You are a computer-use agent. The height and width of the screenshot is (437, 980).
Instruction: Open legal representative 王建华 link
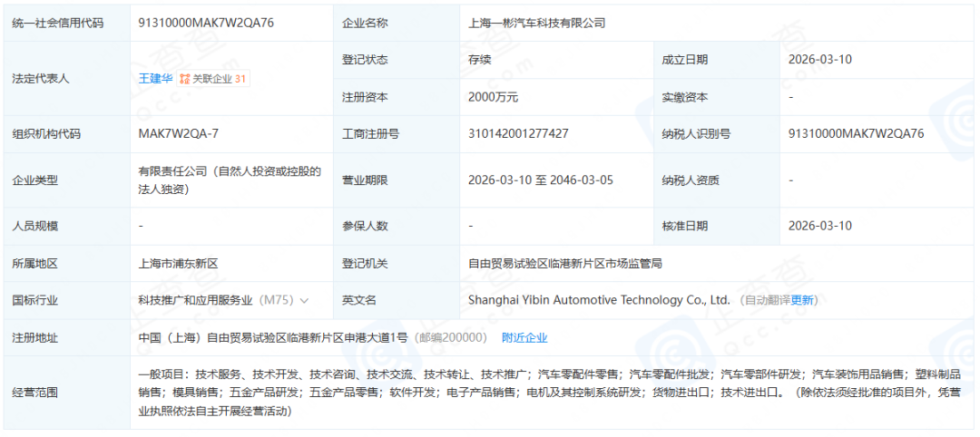click(156, 79)
